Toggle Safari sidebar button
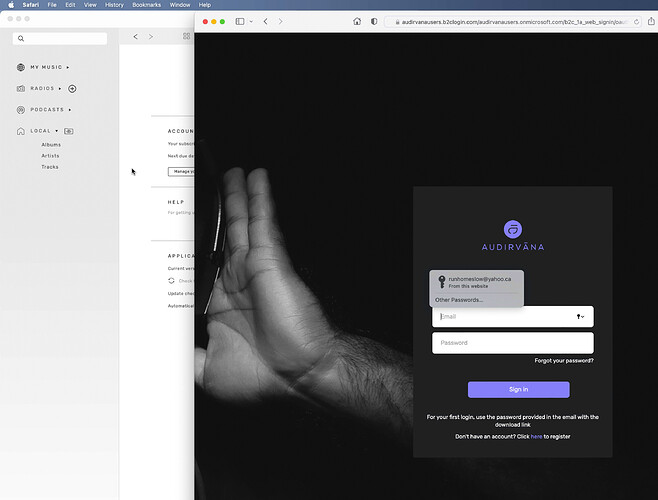This screenshot has height=500, width=658. [x=240, y=21]
